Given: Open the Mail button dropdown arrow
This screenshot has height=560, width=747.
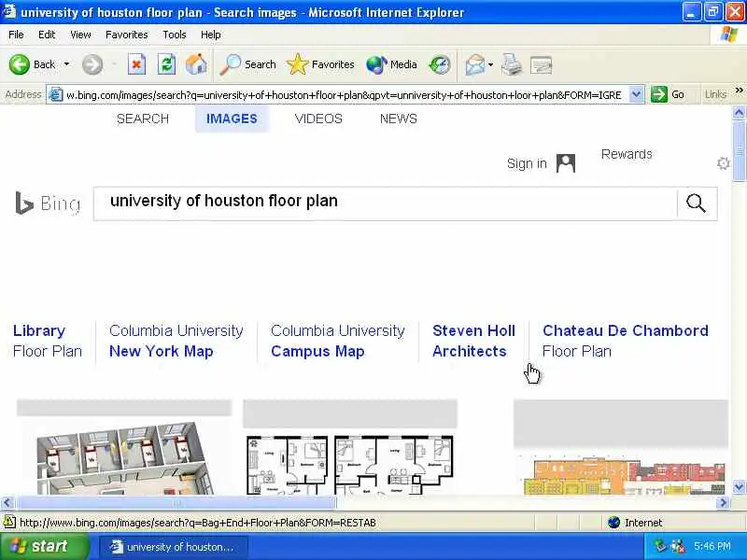Looking at the screenshot, I should tap(491, 64).
